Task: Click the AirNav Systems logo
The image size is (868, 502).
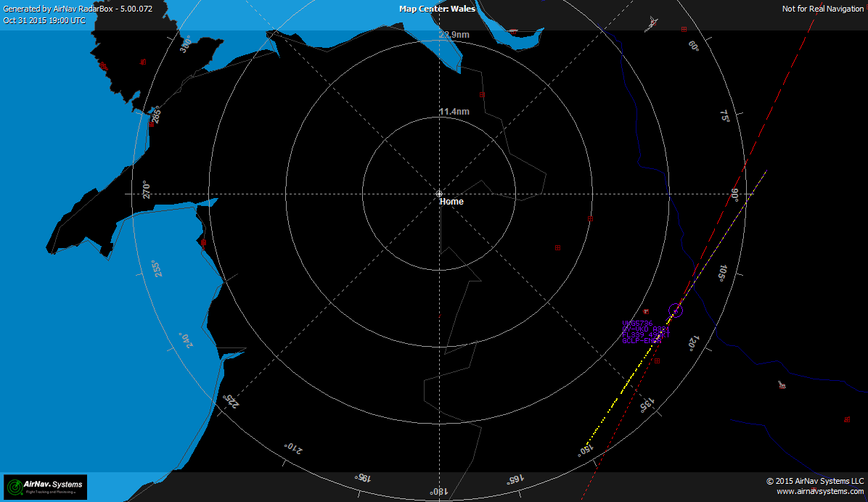Action: click(45, 487)
